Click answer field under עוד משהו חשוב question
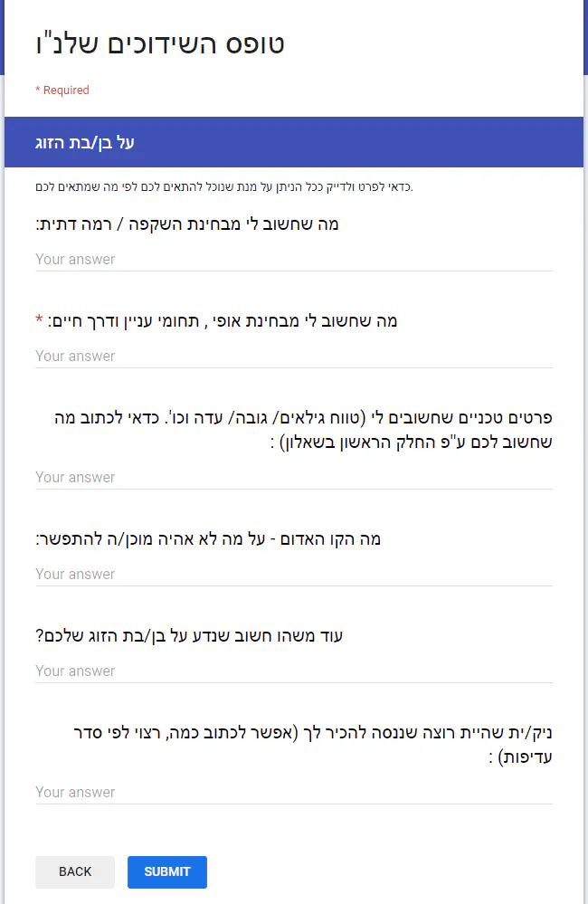 (293, 671)
